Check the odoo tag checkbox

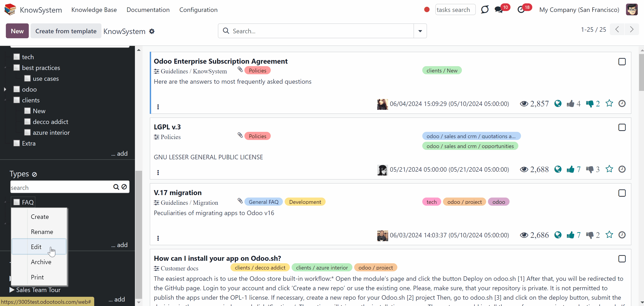click(x=16, y=89)
